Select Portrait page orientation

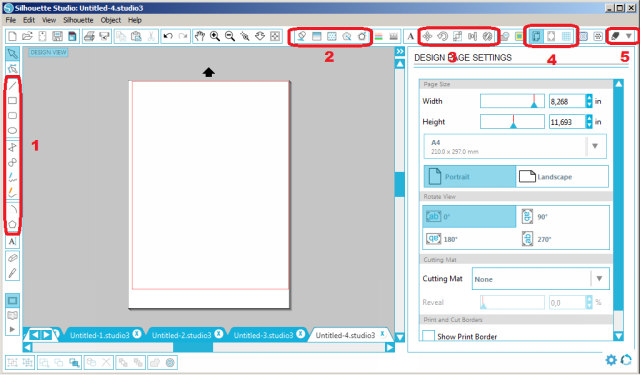click(x=470, y=177)
